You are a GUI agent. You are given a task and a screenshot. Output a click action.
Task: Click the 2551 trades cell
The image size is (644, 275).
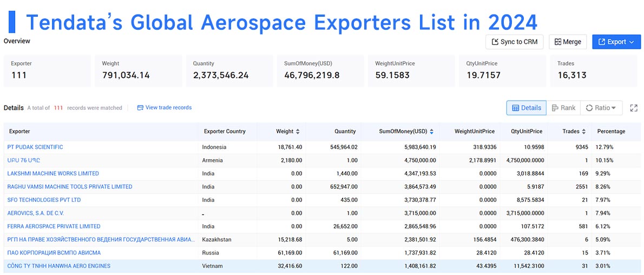tap(582, 187)
